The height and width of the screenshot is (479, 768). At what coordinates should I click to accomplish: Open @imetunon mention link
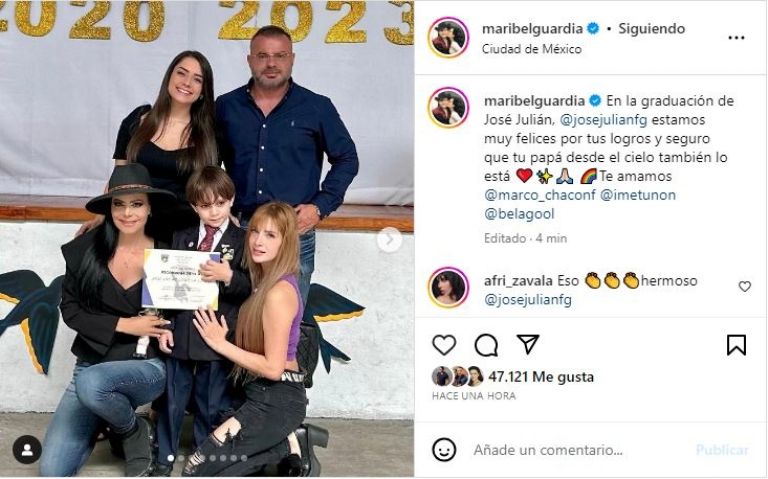point(638,195)
